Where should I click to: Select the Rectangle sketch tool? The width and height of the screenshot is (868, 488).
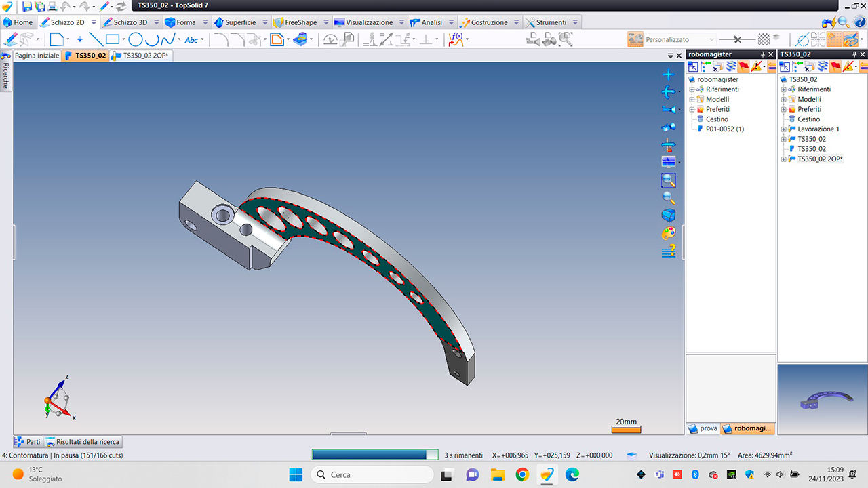pyautogui.click(x=113, y=39)
